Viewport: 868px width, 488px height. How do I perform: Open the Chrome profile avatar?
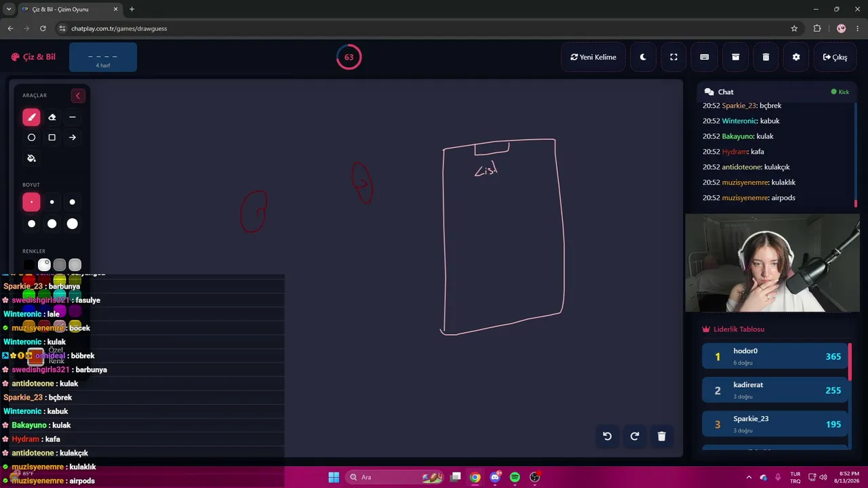pos(842,28)
